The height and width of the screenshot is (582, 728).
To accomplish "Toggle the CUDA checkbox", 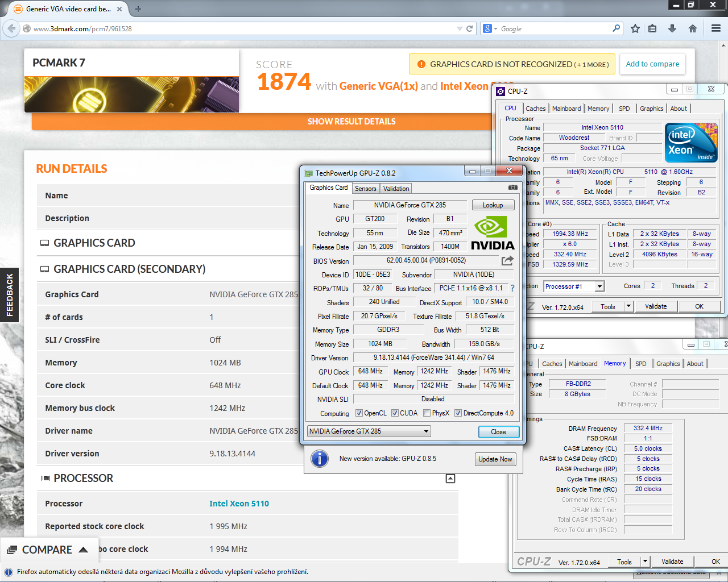I will pyautogui.click(x=395, y=413).
